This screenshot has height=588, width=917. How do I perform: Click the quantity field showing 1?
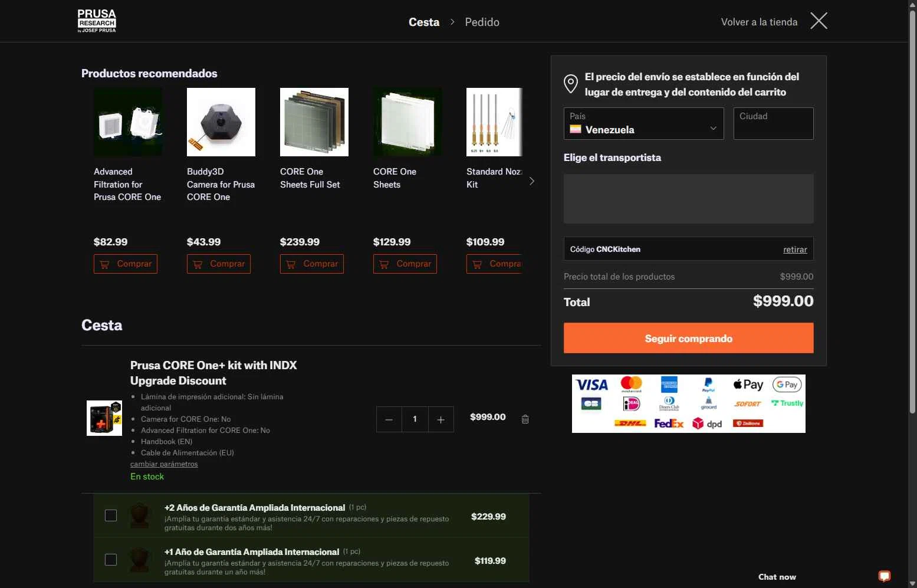415,419
